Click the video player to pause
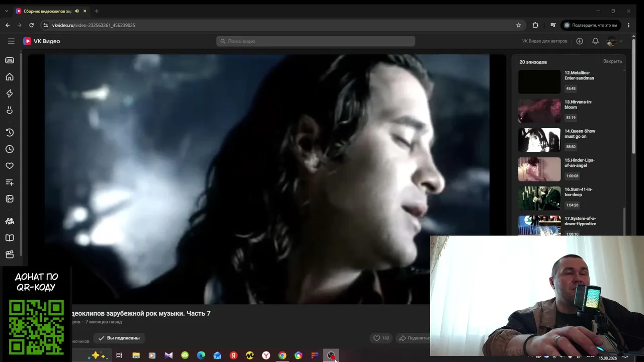This screenshot has height=362, width=644. [267, 179]
